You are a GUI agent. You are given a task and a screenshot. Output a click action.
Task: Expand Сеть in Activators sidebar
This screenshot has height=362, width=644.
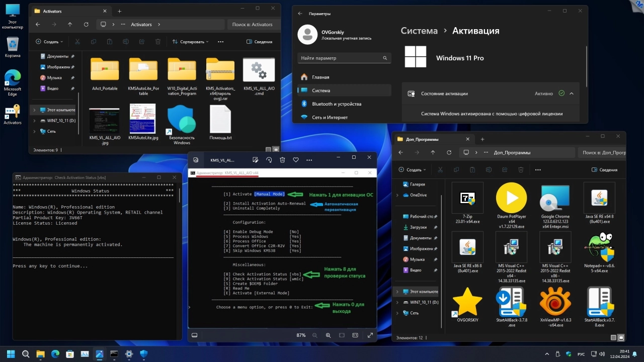34,131
